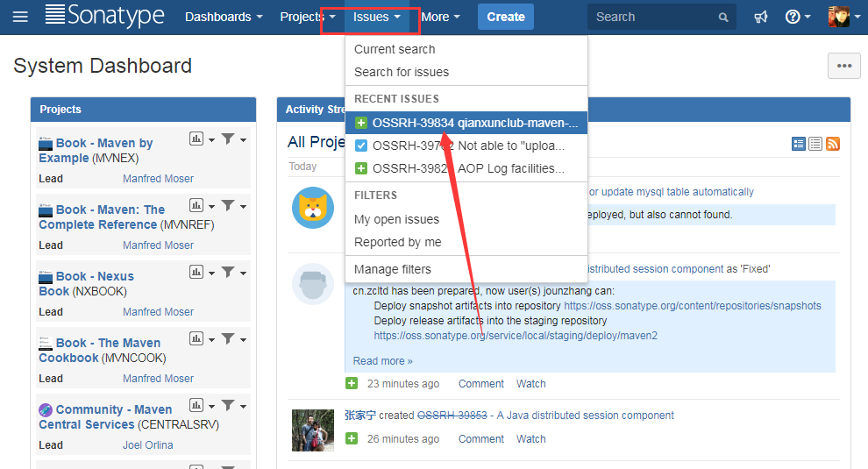Open Community - Maven Central Services project
The image size is (868, 469).
coord(105,417)
